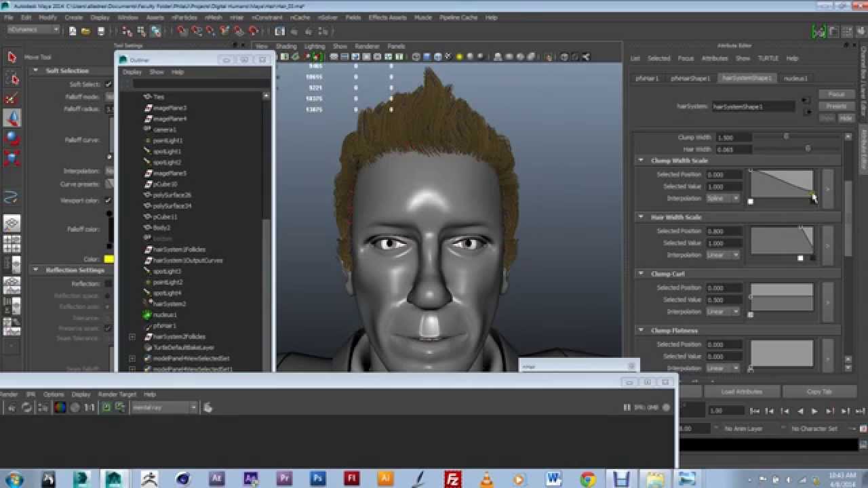This screenshot has height=488, width=868.
Task: Click the yellow soft selection Color swatch
Action: coord(108,259)
